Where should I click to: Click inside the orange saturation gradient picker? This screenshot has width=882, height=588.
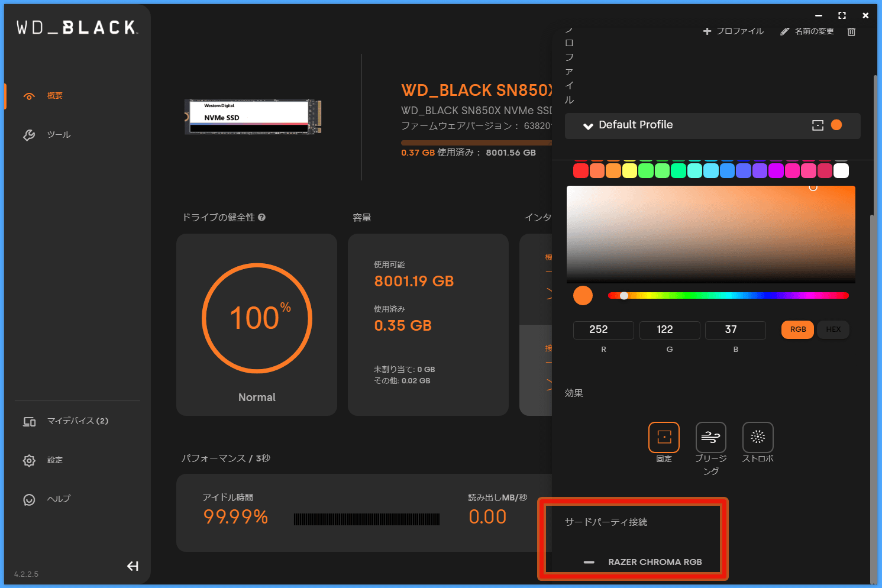point(711,234)
